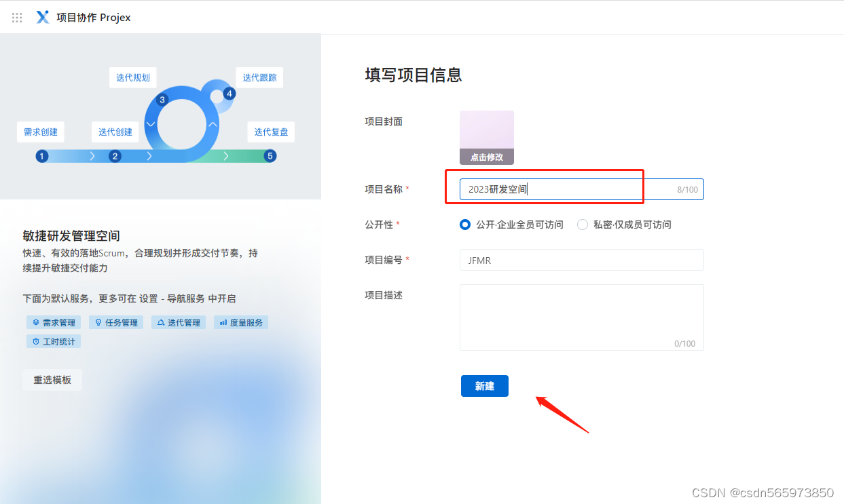Click step 4 circle in workflow diagram
This screenshot has width=844, height=504.
pos(230,94)
